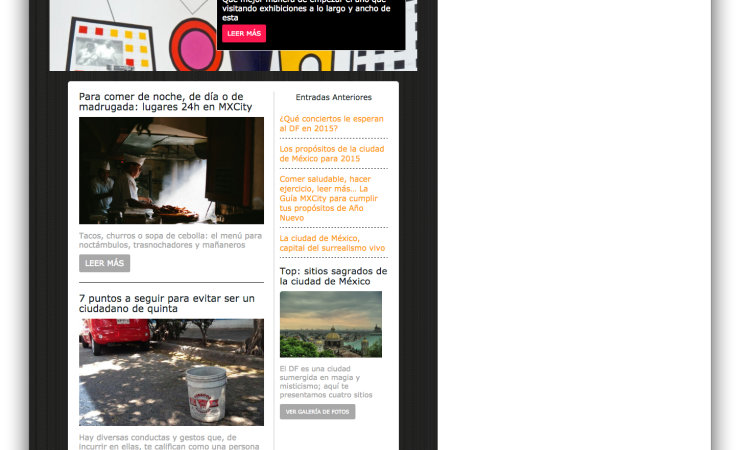Open the 'Top: sitios sagrados' headline

333,276
